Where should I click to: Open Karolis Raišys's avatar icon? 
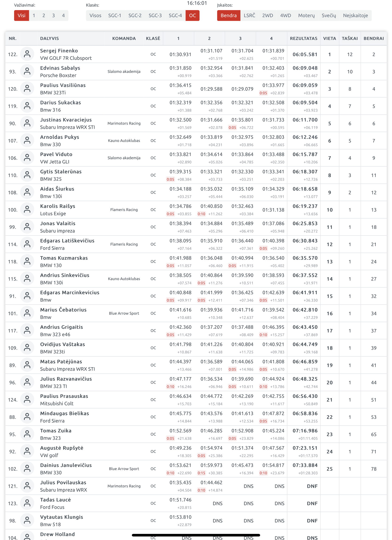[27, 210]
